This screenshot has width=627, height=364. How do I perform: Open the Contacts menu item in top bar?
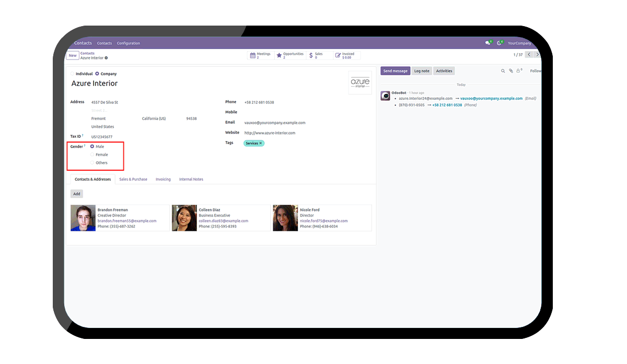[104, 43]
